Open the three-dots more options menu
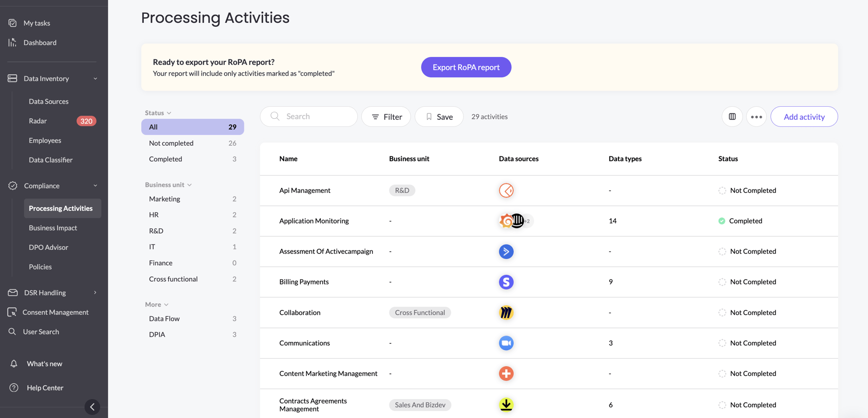868x418 pixels. (756, 117)
